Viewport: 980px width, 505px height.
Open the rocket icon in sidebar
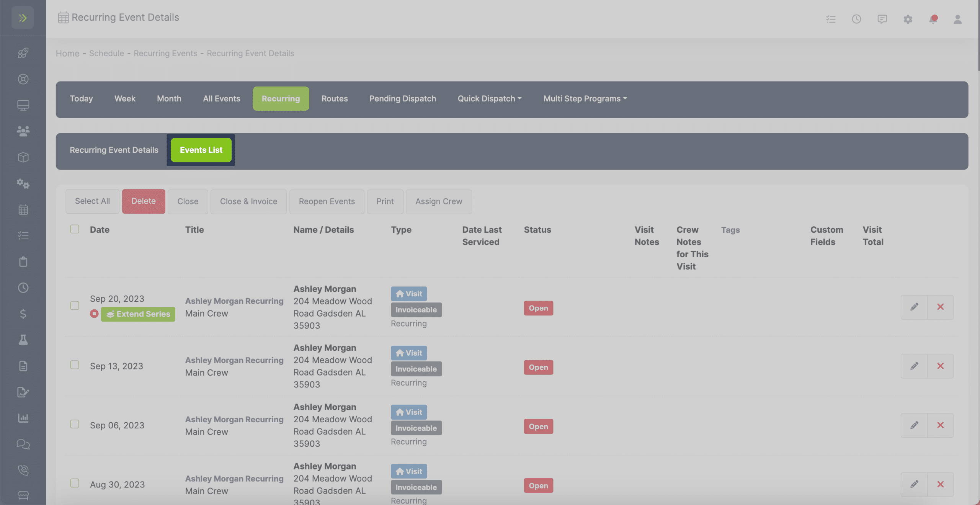[23, 53]
